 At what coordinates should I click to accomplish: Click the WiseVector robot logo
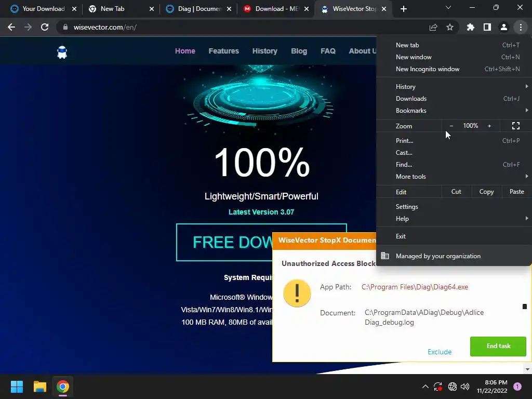(62, 52)
